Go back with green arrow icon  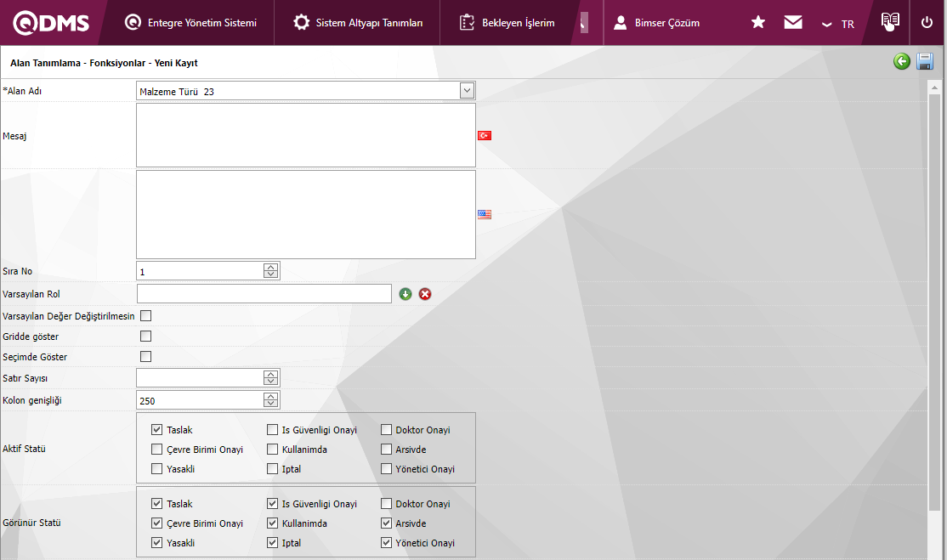[902, 61]
